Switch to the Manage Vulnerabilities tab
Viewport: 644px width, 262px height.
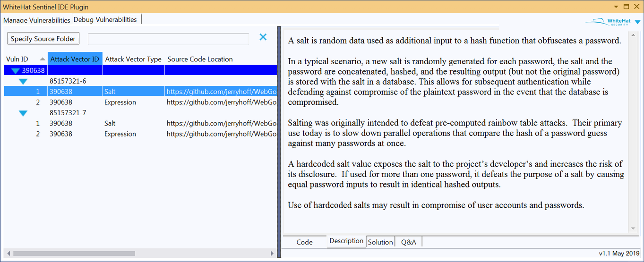[x=37, y=20]
